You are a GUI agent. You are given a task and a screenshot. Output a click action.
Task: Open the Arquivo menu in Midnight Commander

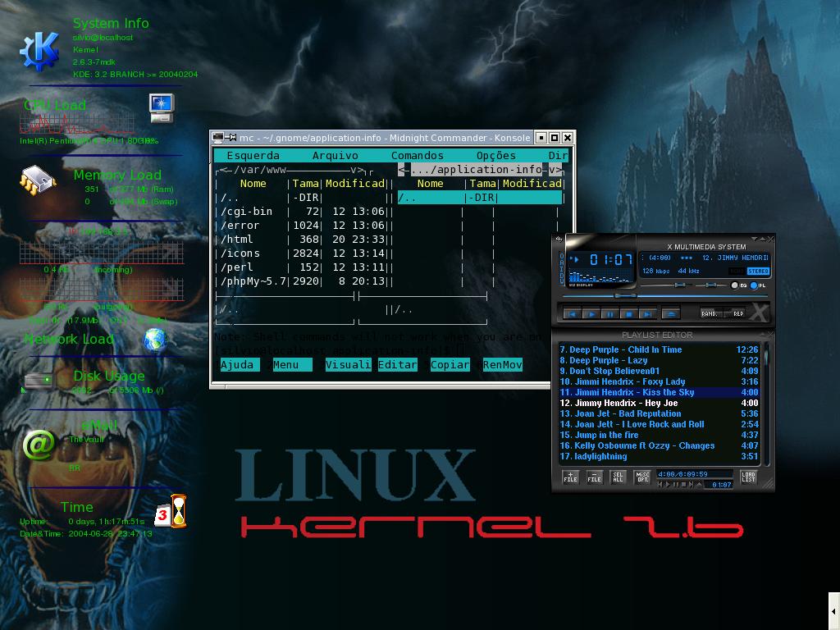[x=336, y=155]
